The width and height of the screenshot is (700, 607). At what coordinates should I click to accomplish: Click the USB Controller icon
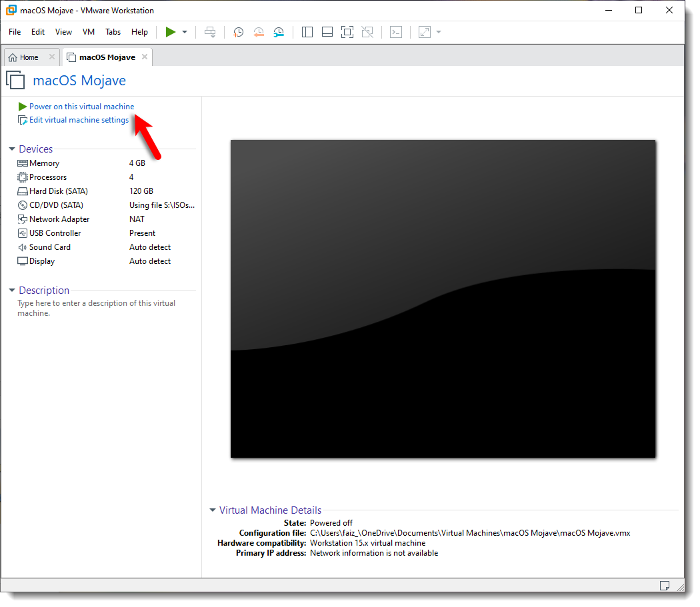click(x=22, y=233)
